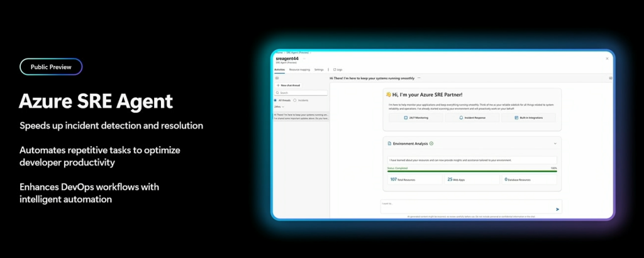Click the 'Azure SRE Agent' slide title
This screenshot has height=258, width=644.
(96, 100)
